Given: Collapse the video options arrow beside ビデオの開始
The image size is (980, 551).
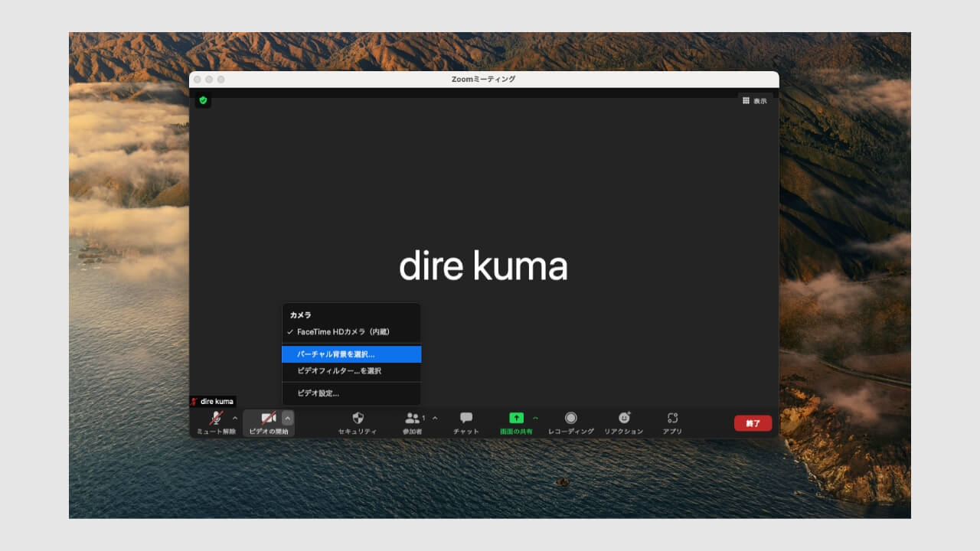Looking at the screenshot, I should (x=287, y=418).
